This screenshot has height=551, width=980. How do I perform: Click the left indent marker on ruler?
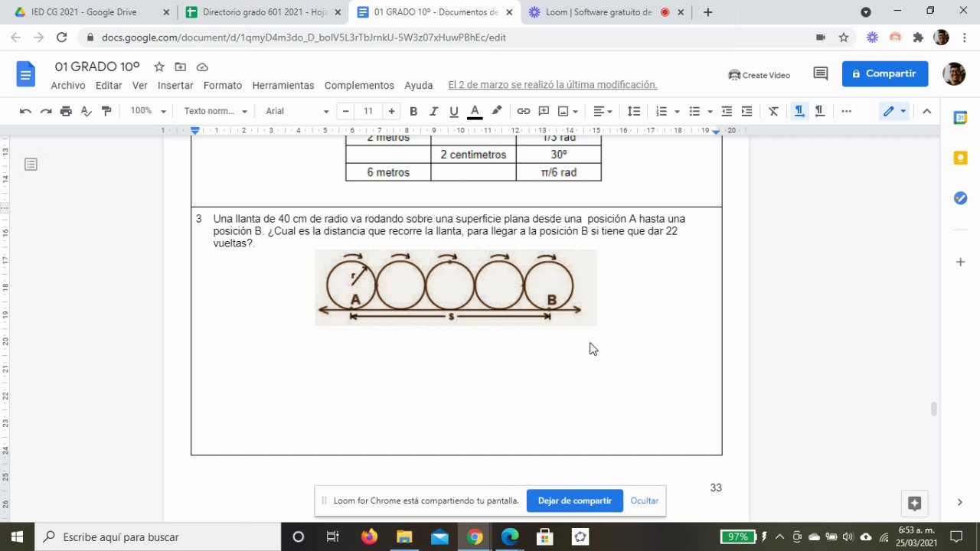click(x=195, y=131)
